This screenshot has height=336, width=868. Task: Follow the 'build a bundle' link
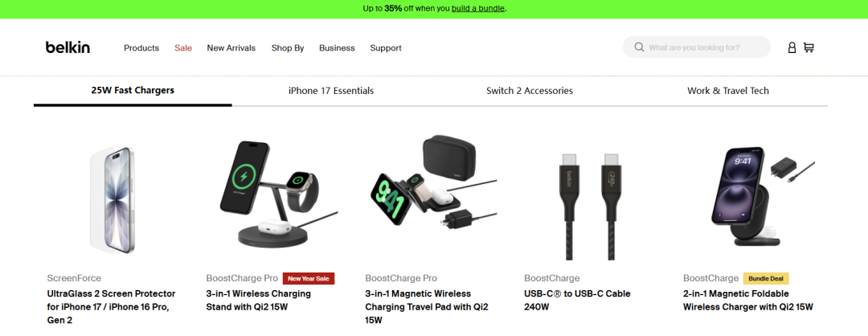pyautogui.click(x=478, y=9)
